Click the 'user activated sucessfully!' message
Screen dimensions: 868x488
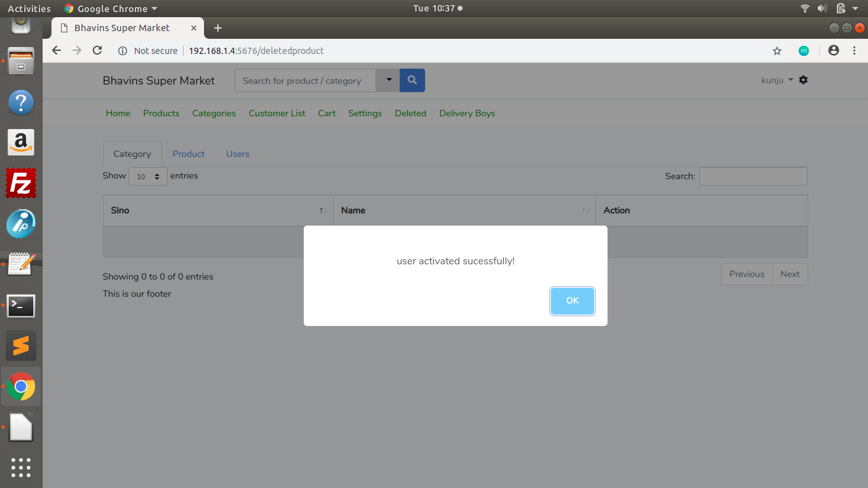pos(456,261)
